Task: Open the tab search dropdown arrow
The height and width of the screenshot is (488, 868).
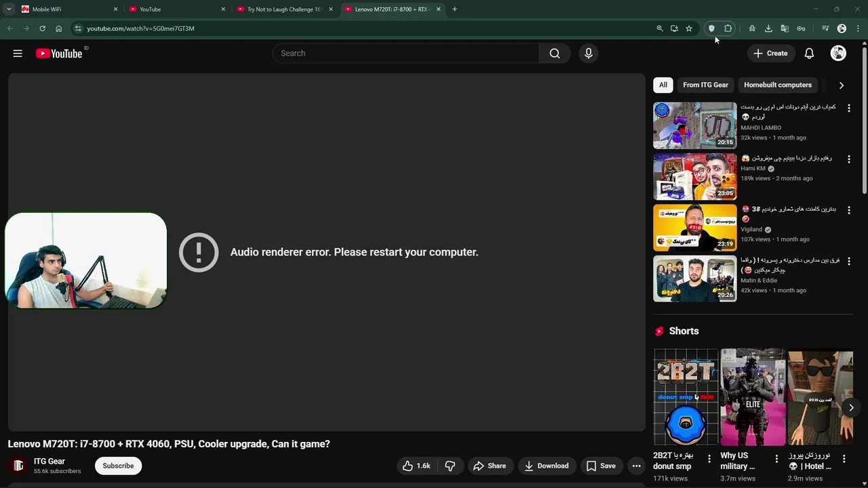Action: (9, 9)
